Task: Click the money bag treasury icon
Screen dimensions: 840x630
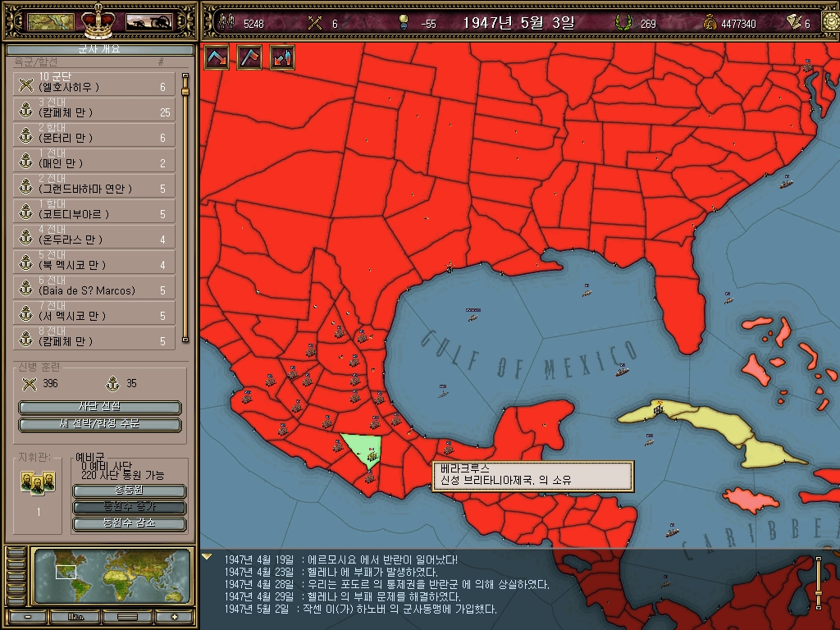Action: (x=710, y=22)
